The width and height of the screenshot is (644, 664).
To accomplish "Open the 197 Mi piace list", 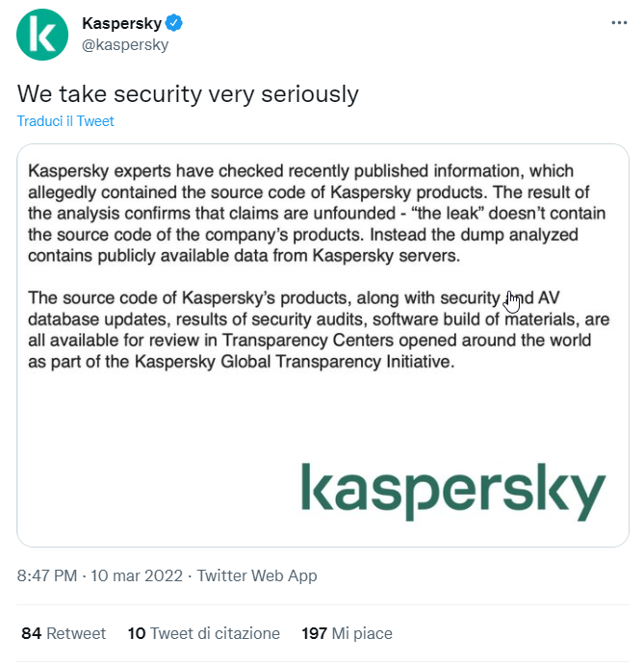I will click(x=347, y=633).
